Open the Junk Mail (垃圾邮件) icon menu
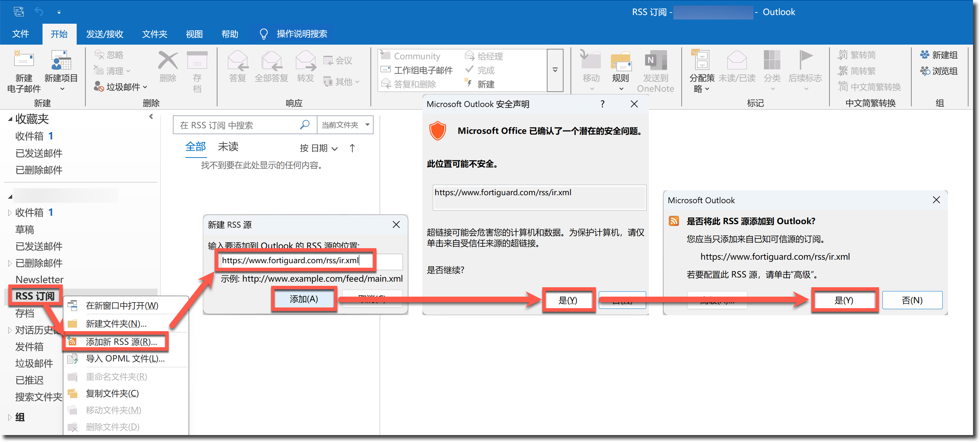This screenshot has height=442, width=980. pyautogui.click(x=99, y=87)
